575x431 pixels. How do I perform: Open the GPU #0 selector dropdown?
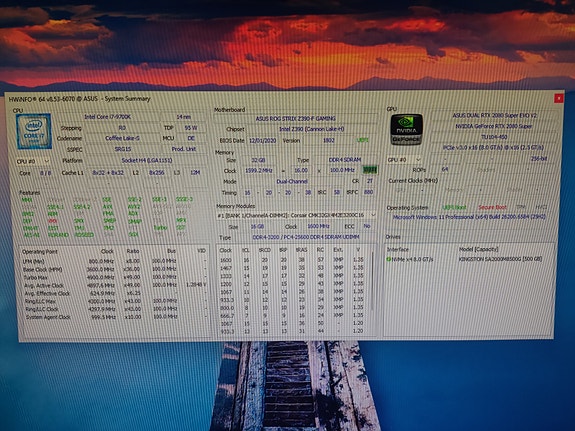[404, 160]
